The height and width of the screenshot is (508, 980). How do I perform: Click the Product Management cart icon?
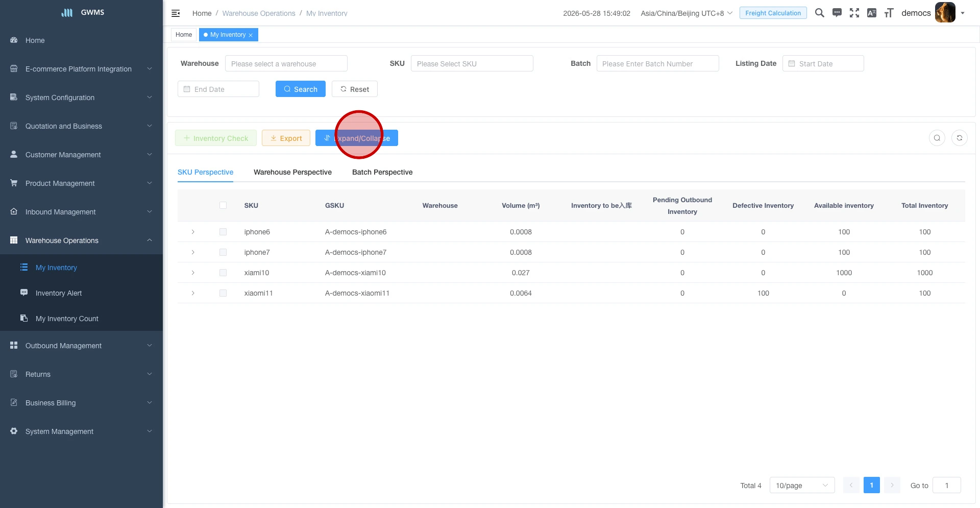(14, 183)
